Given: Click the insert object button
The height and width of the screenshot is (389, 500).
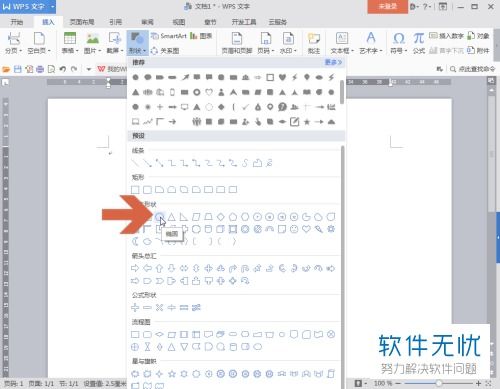Looking at the screenshot, I should click(478, 36).
